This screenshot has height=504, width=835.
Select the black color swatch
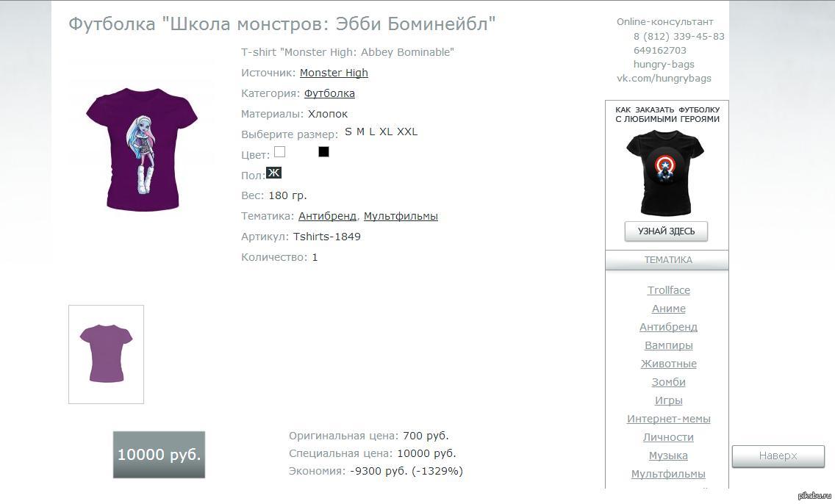click(x=323, y=151)
